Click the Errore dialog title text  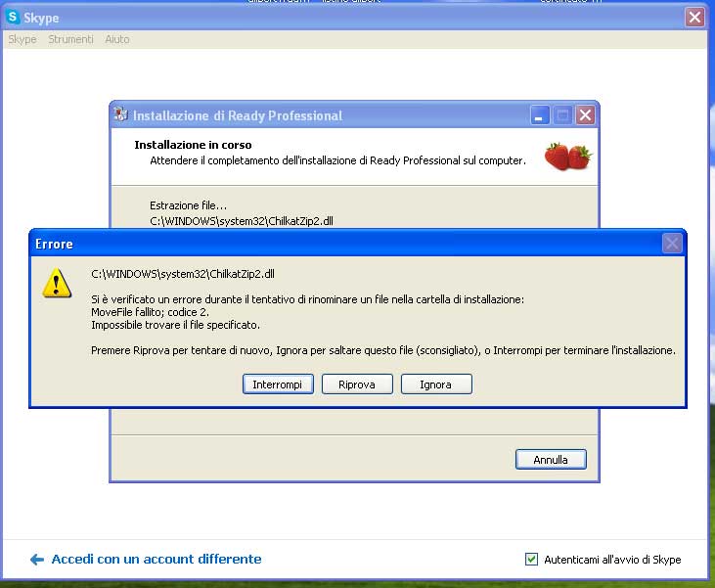coord(54,244)
